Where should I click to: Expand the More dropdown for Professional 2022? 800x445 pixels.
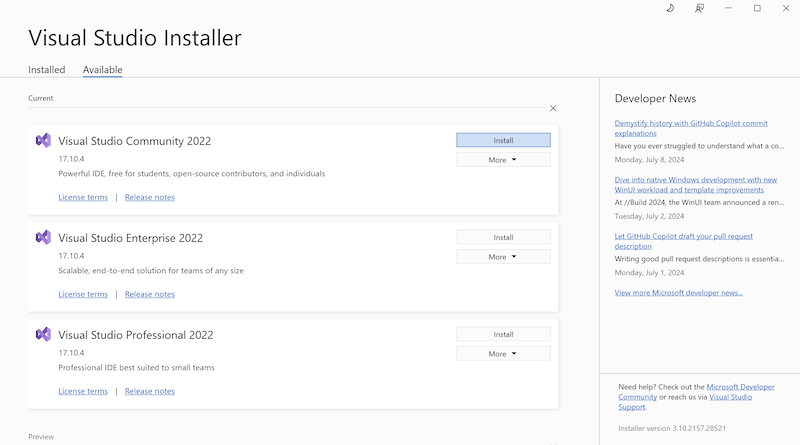pos(503,354)
